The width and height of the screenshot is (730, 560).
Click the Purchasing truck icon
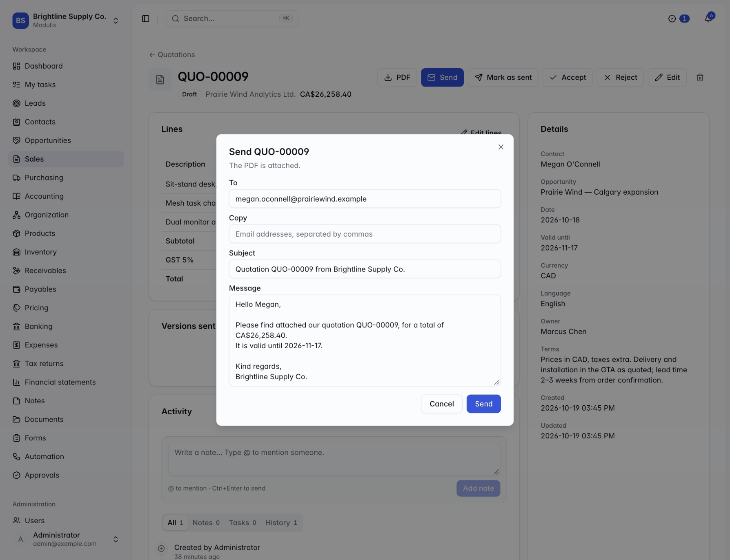[16, 178]
